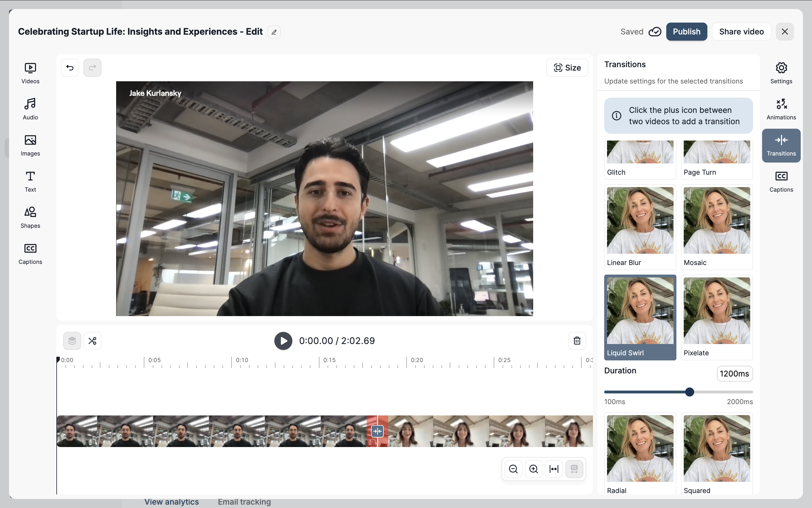This screenshot has width=812, height=508.
Task: Open the Videos panel in left sidebar
Action: (x=30, y=73)
